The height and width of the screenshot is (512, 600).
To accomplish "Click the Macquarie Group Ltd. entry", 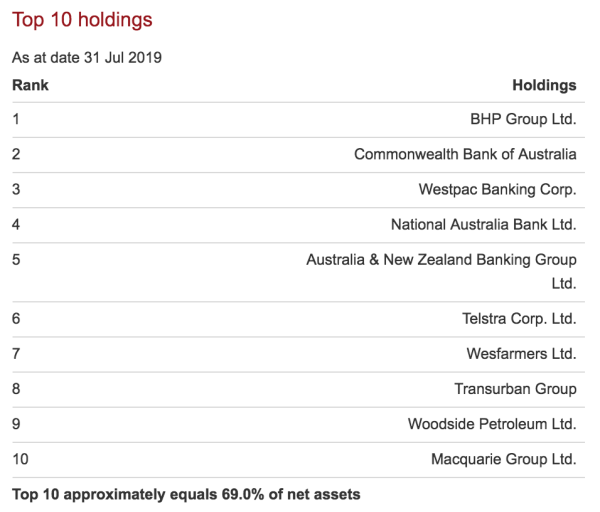I will click(x=503, y=459).
